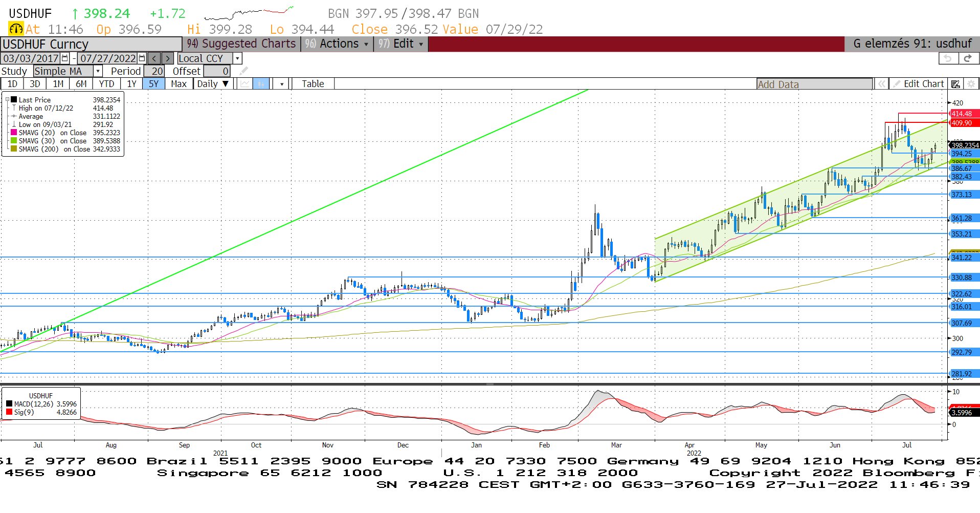The image size is (980, 513).
Task: Click the G elemzés 91: usdhuf label
Action: [x=912, y=44]
